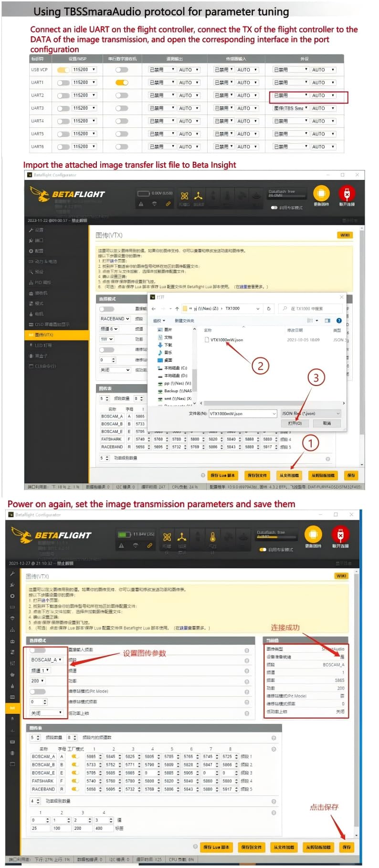The width and height of the screenshot is (379, 868).
Task: Click file name field in Open dialog
Action: pos(243,414)
